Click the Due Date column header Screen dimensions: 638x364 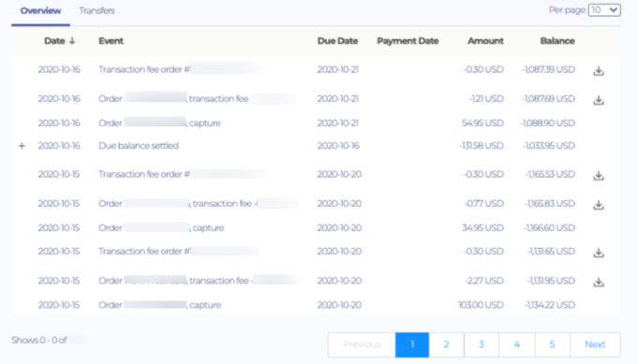337,41
